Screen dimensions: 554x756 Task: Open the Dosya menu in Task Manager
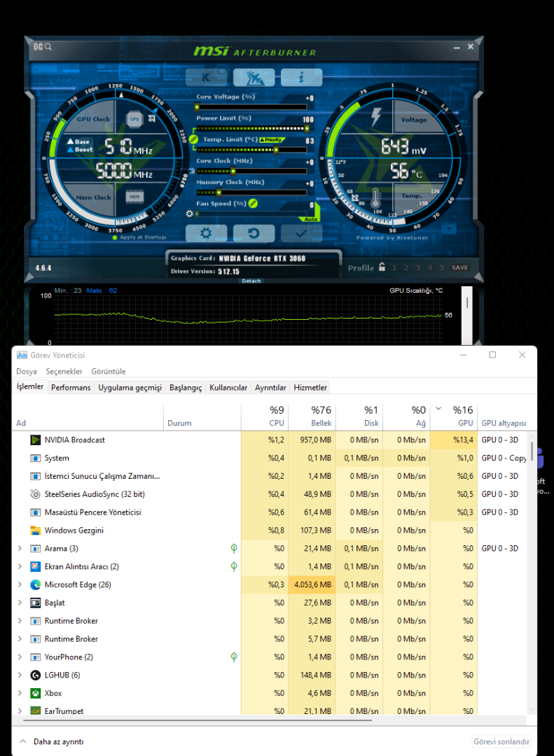tap(27, 371)
